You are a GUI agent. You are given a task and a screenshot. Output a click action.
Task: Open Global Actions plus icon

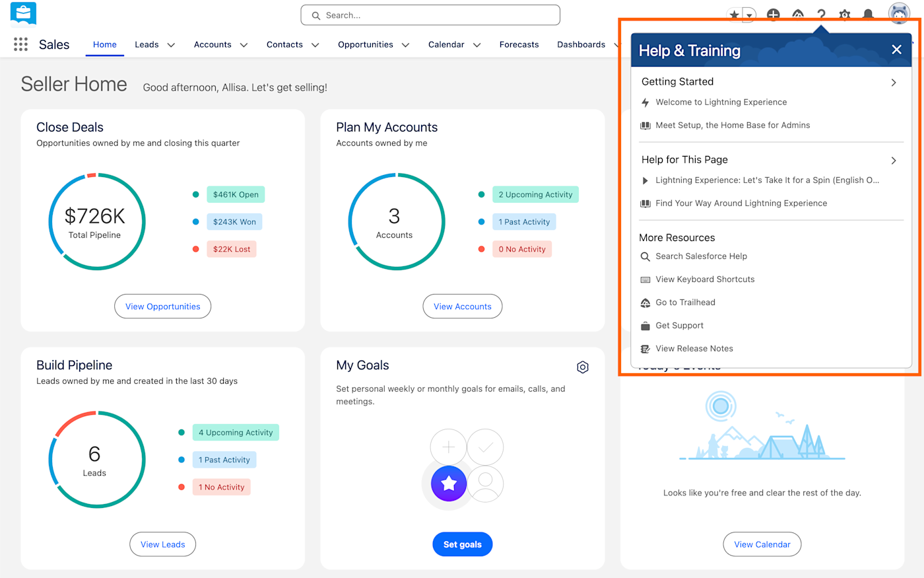click(x=774, y=15)
